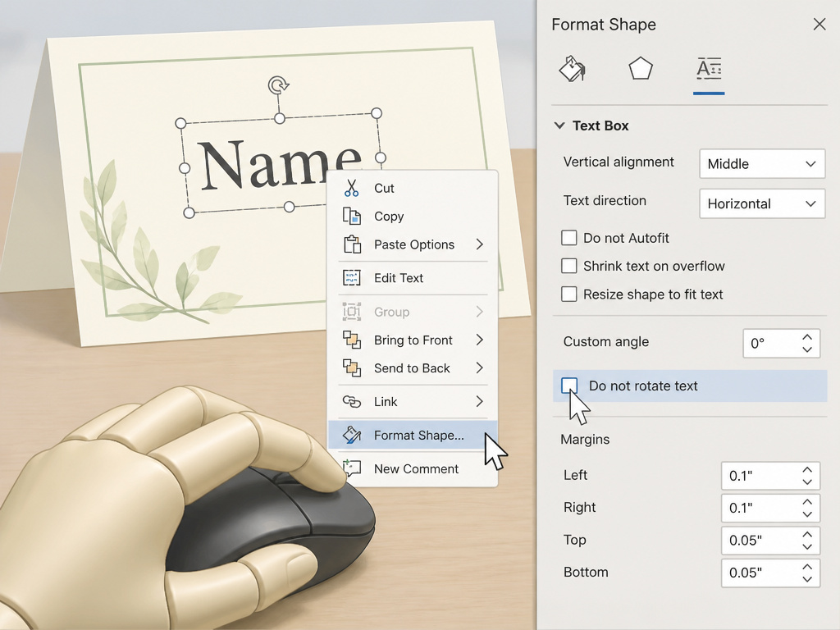840x630 pixels.
Task: Check Resize shape to fit text
Action: tap(569, 294)
